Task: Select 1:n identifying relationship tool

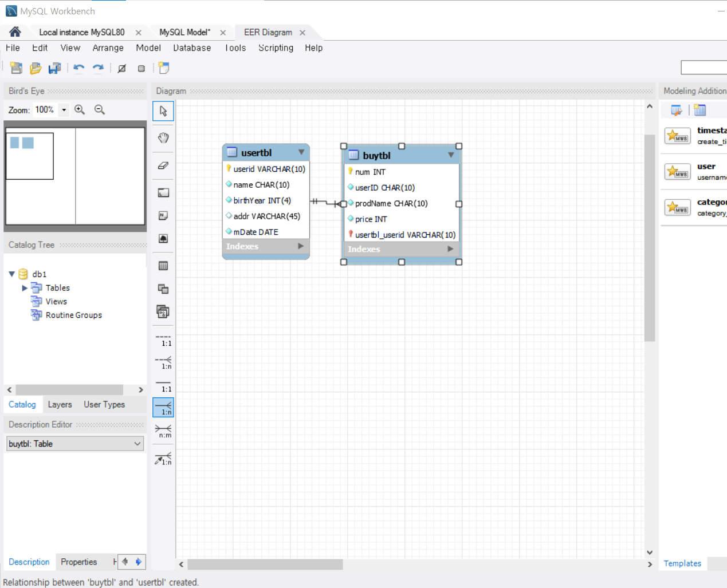Action: coord(163,408)
